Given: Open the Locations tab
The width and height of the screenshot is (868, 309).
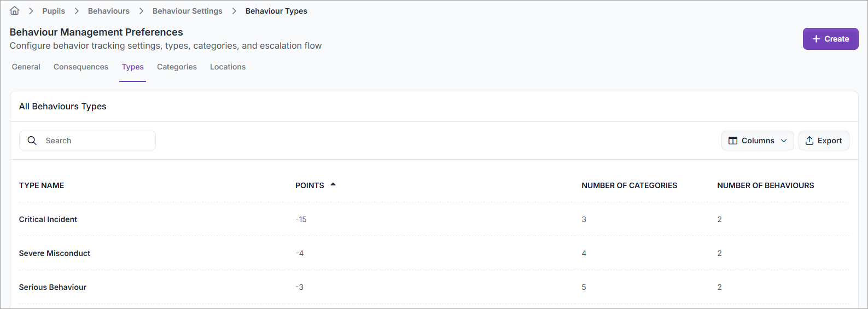Looking at the screenshot, I should coord(228,67).
